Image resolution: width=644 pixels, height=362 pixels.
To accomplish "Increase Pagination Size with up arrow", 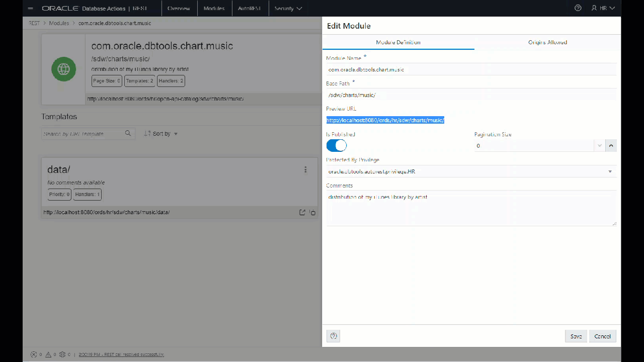I will point(611,146).
